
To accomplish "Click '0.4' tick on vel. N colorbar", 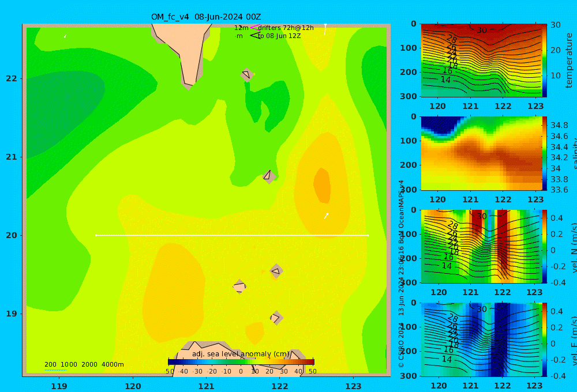I will pyautogui.click(x=556, y=218).
